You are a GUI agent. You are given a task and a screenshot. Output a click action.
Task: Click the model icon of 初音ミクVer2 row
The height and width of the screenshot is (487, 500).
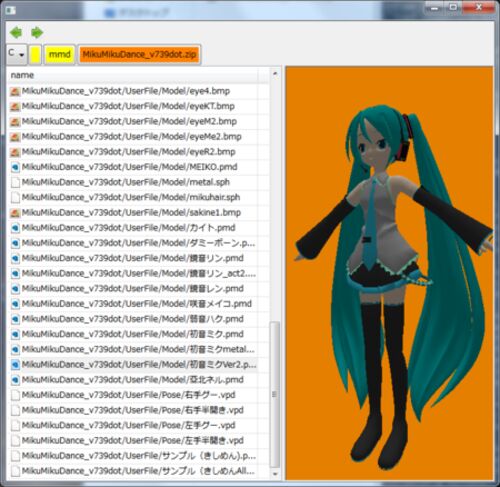click(15, 365)
